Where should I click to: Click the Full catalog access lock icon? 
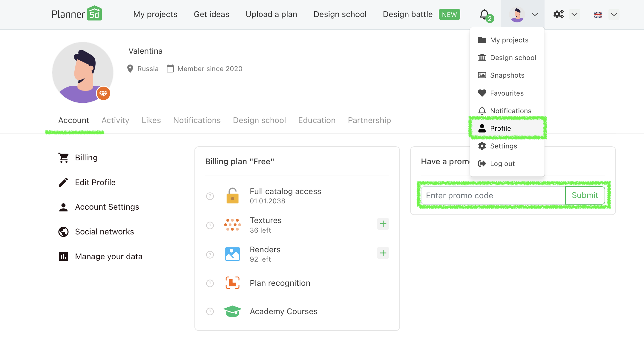[x=232, y=196]
